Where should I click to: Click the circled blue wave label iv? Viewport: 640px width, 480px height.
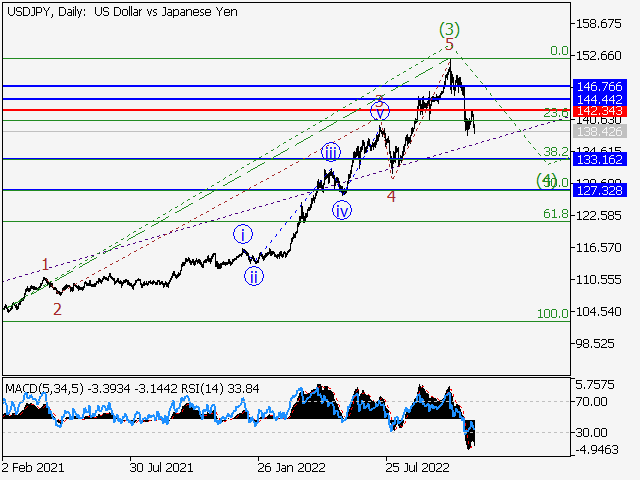(342, 211)
